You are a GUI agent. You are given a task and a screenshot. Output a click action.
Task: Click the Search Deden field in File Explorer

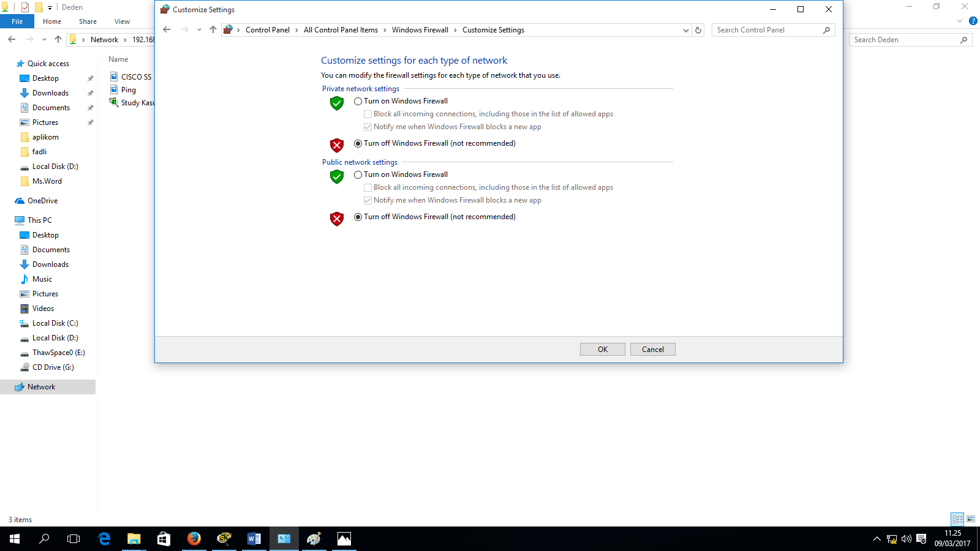click(x=910, y=40)
